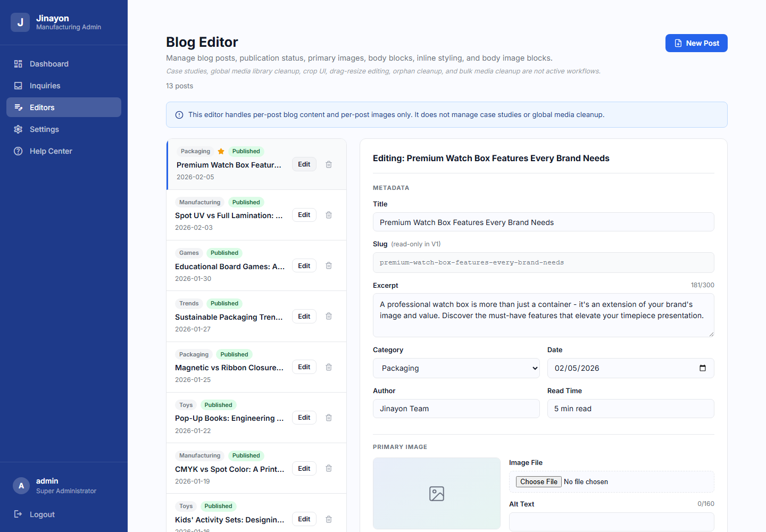Delete the Magnetic vs Ribbon Closure post
766x532 pixels.
[x=329, y=367]
